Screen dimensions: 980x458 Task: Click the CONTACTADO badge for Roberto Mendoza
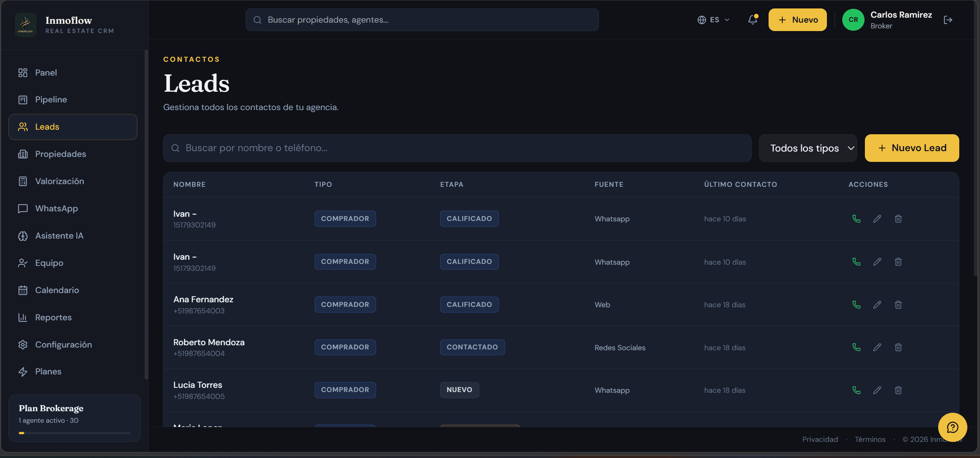[472, 347]
